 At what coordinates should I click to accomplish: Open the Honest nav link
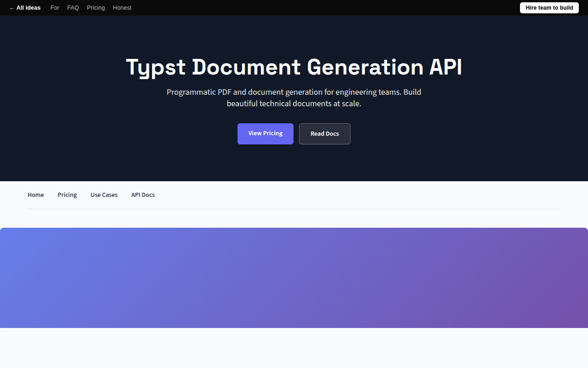[122, 8]
